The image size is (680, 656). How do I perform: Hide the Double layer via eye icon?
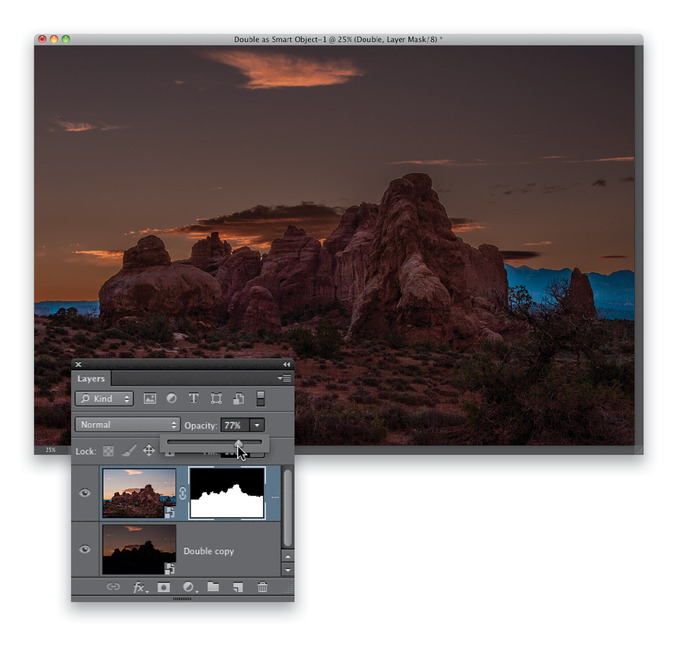[x=85, y=493]
